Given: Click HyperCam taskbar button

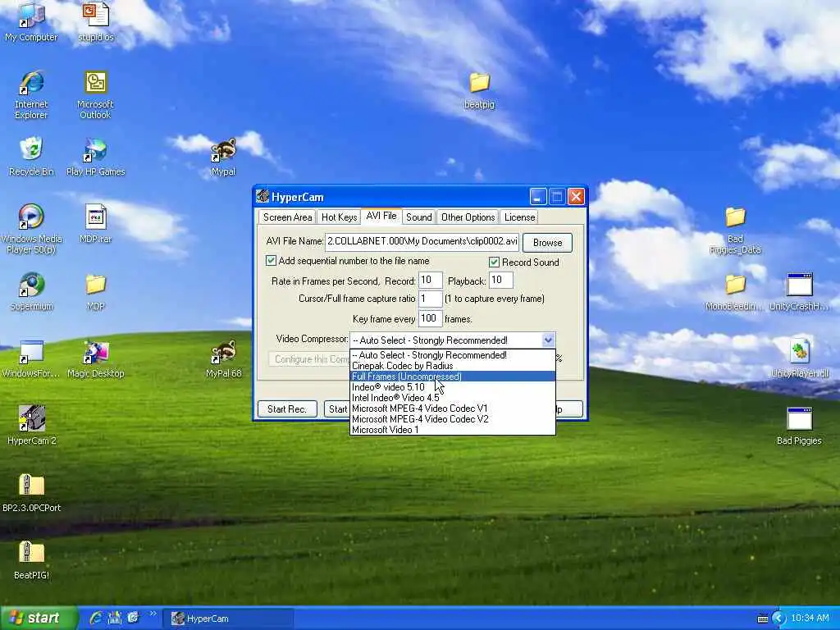Looking at the screenshot, I should pos(228,619).
